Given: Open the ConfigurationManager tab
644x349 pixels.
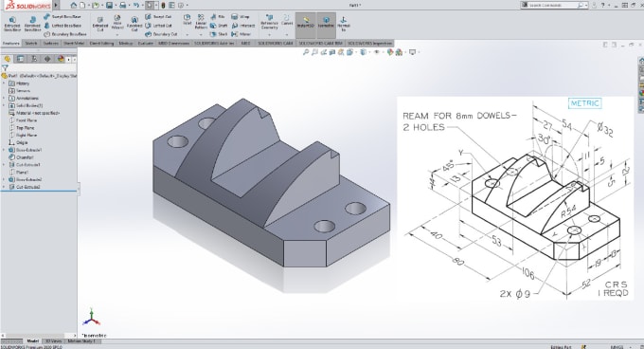Looking at the screenshot, I should click(x=34, y=59).
